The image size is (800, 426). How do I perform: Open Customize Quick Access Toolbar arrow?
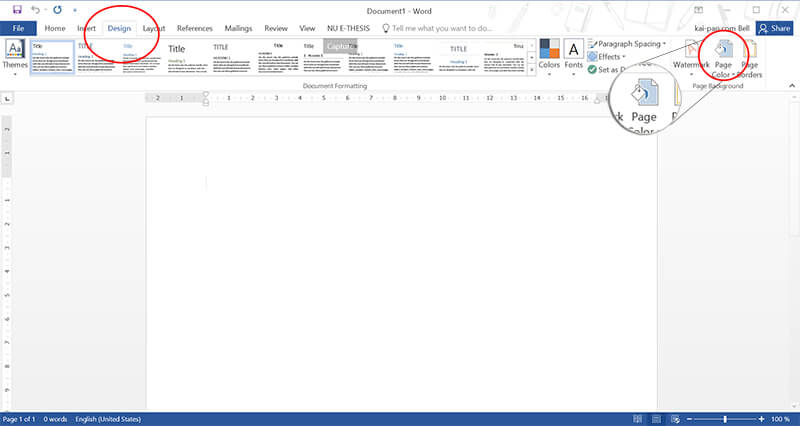point(75,10)
